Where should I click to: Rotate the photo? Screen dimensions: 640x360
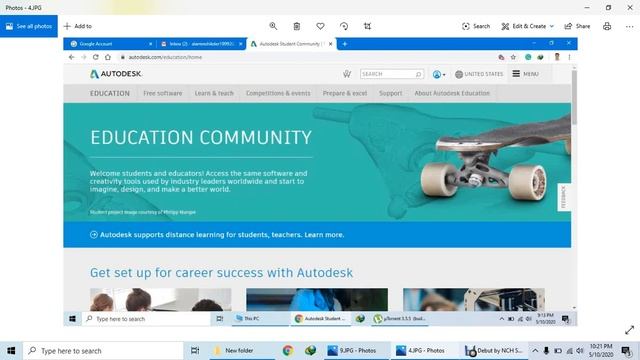344,26
